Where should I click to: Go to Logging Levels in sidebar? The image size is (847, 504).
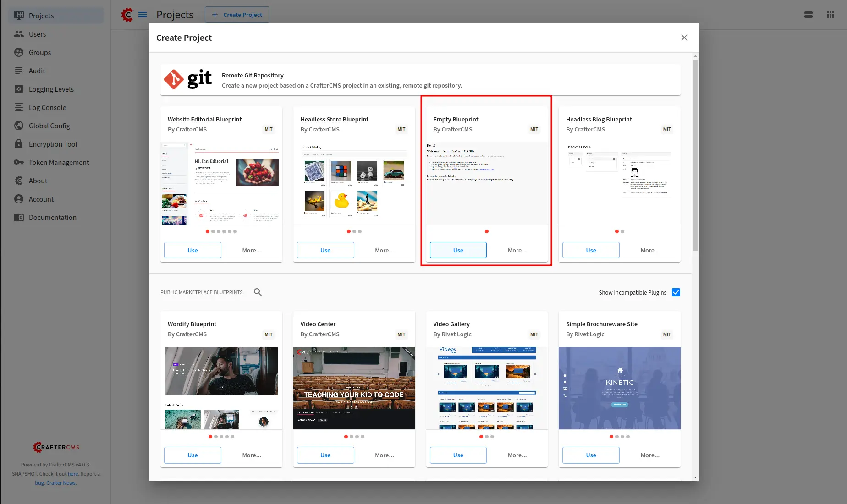click(51, 89)
